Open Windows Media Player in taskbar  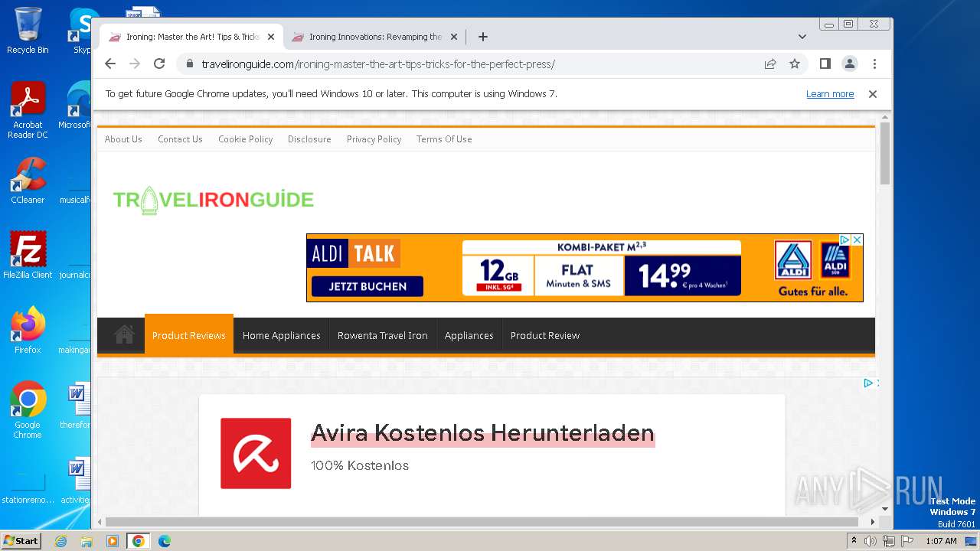[x=113, y=541]
